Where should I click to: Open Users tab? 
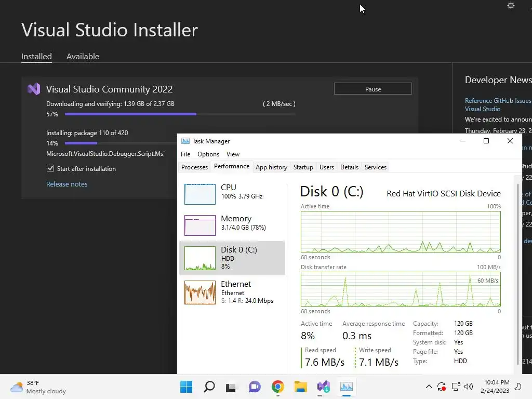[x=327, y=167]
